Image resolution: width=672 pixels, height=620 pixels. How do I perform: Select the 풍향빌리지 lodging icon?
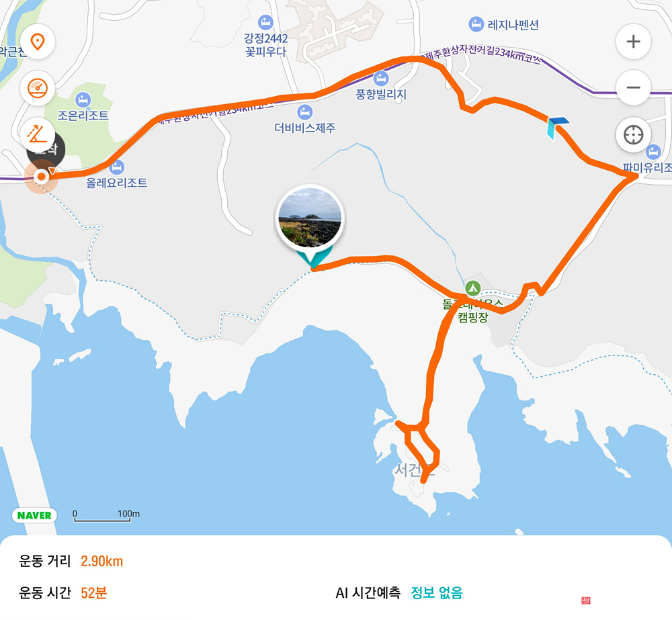(381, 79)
